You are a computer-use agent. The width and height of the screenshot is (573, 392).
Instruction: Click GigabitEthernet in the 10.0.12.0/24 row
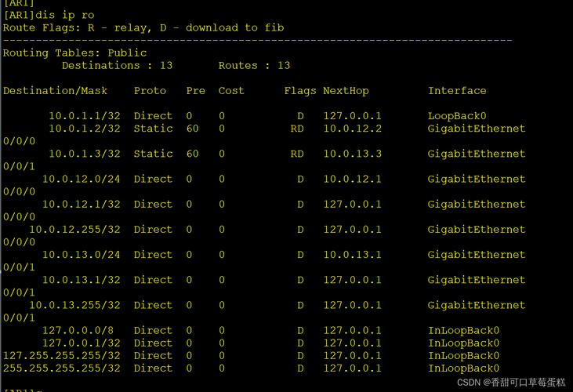(x=477, y=179)
